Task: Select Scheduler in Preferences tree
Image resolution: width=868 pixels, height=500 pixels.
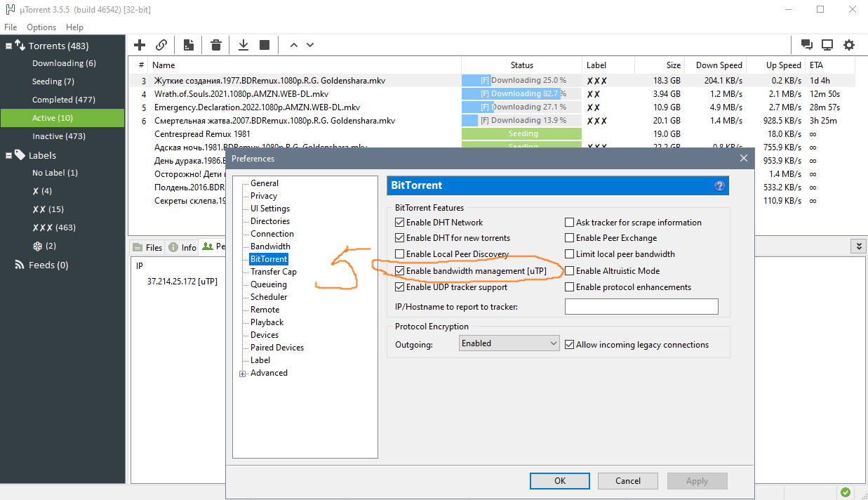Action: pos(269,297)
